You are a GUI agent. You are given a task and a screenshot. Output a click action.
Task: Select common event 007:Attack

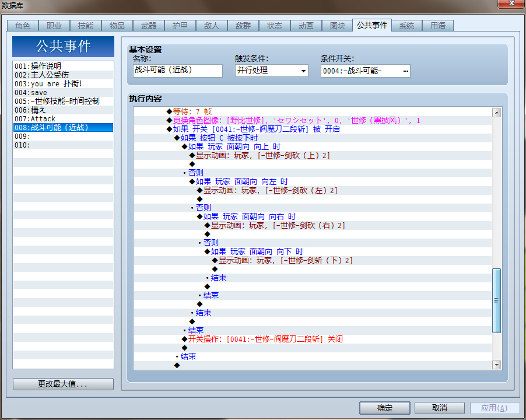click(63, 118)
